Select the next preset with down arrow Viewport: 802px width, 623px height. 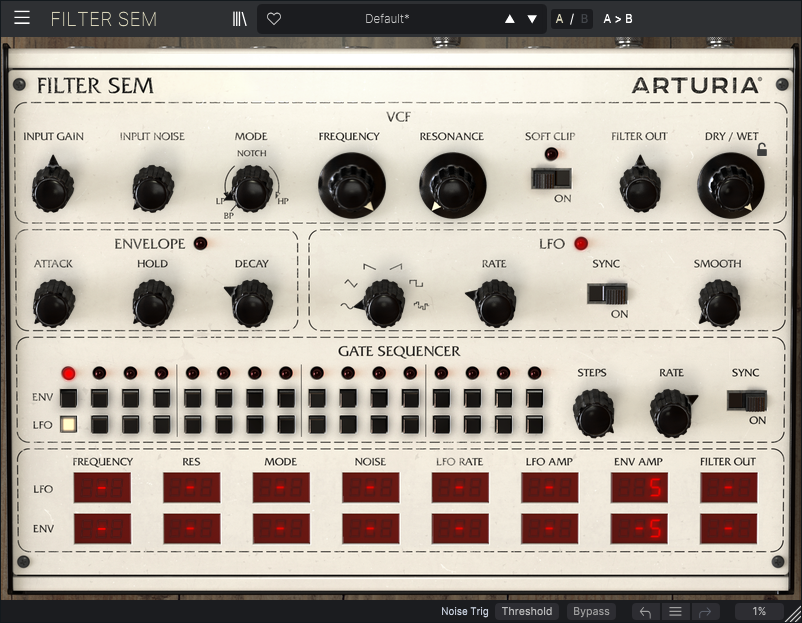532,18
